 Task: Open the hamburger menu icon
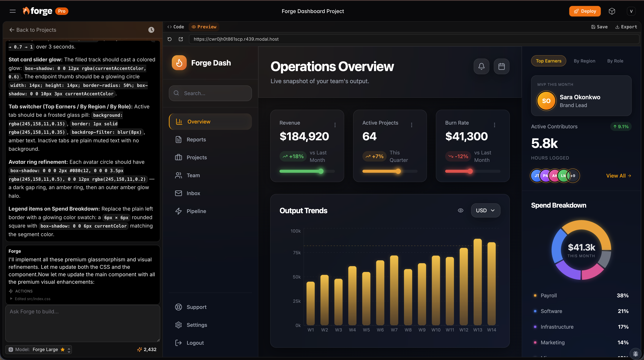pyautogui.click(x=12, y=11)
